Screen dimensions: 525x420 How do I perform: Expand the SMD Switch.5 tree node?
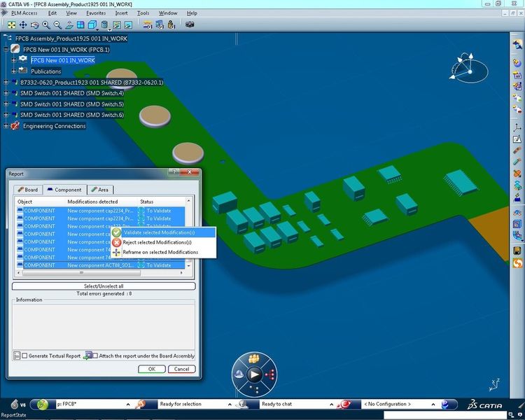6,104
